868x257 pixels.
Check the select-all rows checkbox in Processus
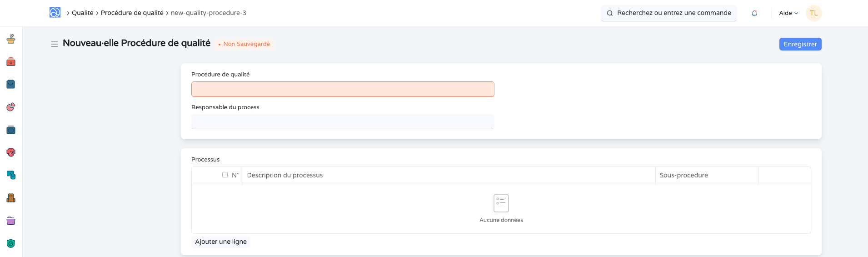pyautogui.click(x=225, y=175)
